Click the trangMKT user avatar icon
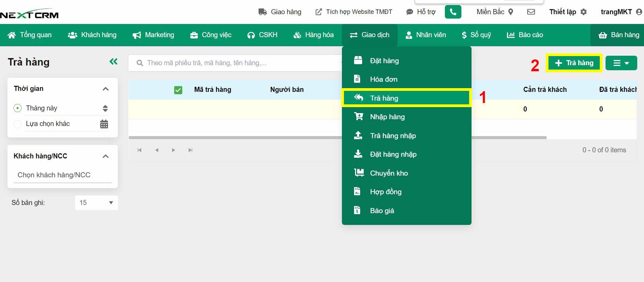Screen dimensions: 644x282 pos(639,12)
